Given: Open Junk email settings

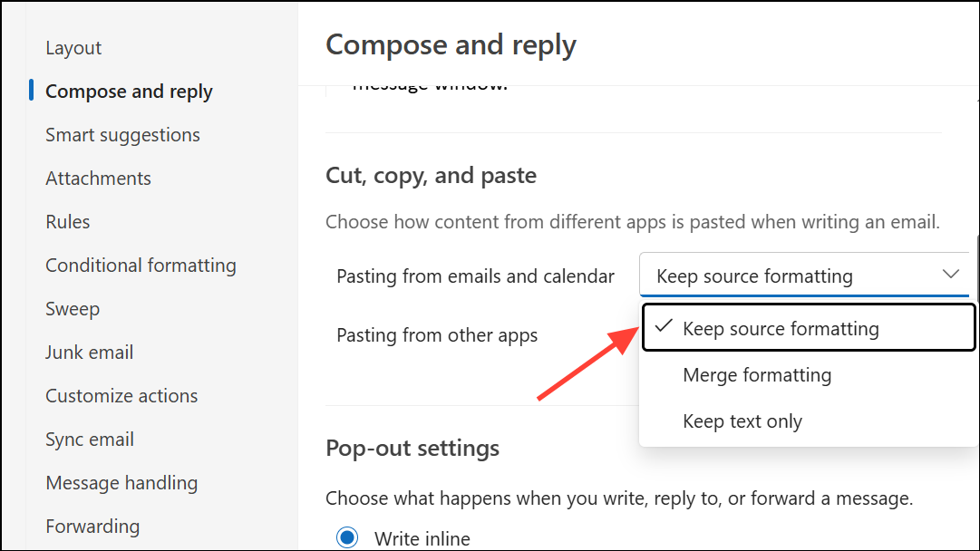Looking at the screenshot, I should [89, 353].
